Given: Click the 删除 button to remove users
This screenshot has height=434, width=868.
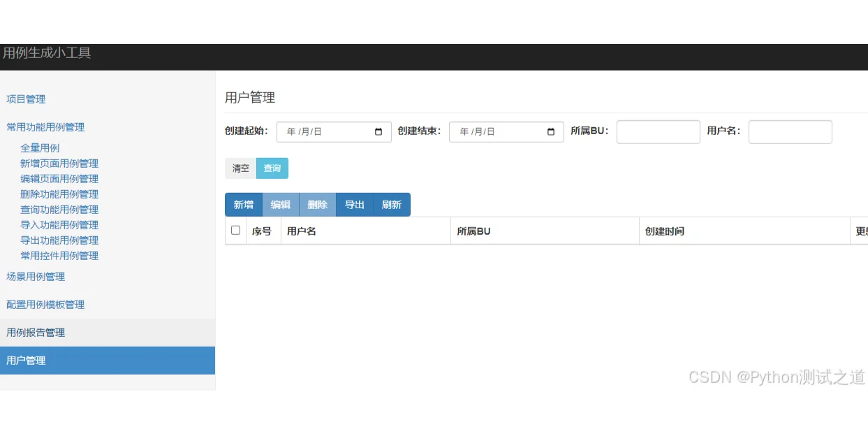Looking at the screenshot, I should pos(318,204).
